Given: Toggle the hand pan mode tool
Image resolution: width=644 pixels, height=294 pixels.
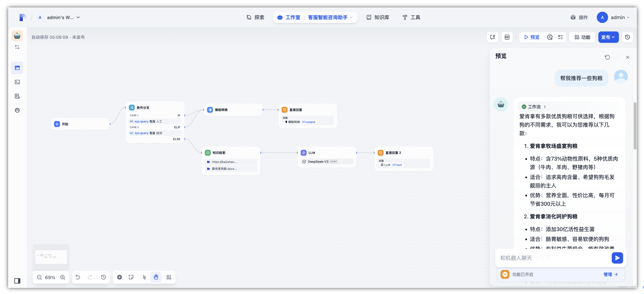Looking at the screenshot, I should coord(156,277).
